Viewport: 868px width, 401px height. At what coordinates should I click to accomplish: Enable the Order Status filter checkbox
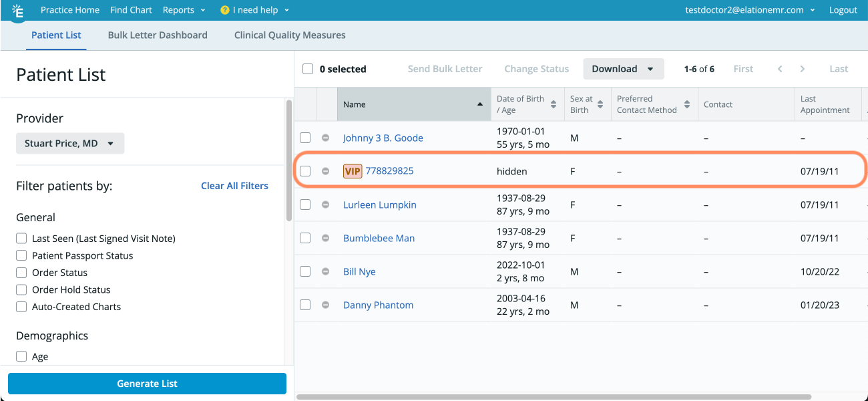point(21,273)
